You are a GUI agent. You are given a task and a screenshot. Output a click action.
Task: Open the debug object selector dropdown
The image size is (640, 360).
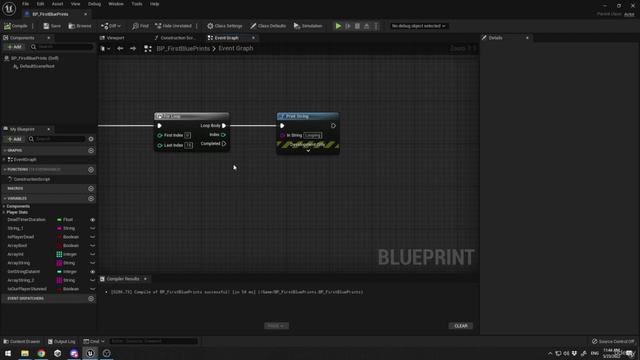418,26
